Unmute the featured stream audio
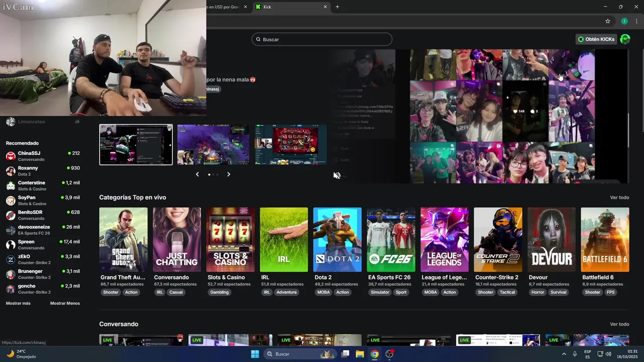The image size is (644, 362). coord(337,175)
